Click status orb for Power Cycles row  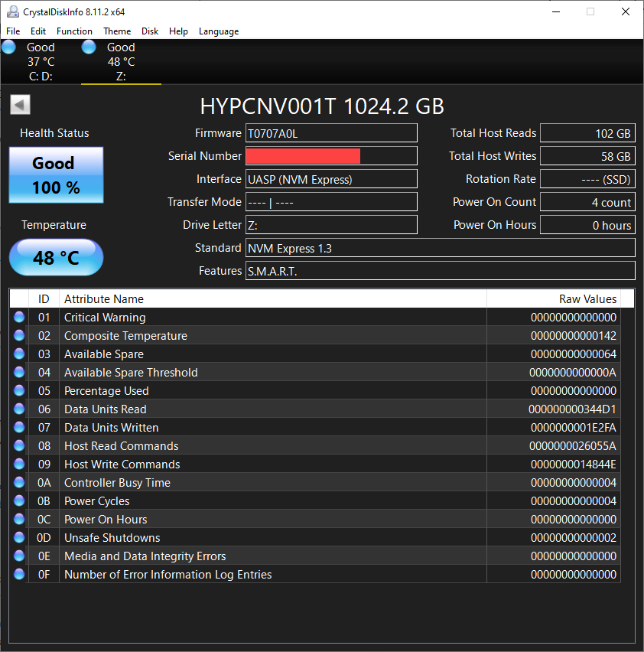pyautogui.click(x=19, y=500)
